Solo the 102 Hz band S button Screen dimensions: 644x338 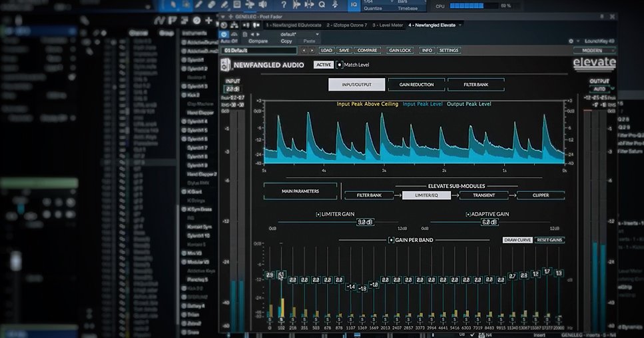pos(281,320)
